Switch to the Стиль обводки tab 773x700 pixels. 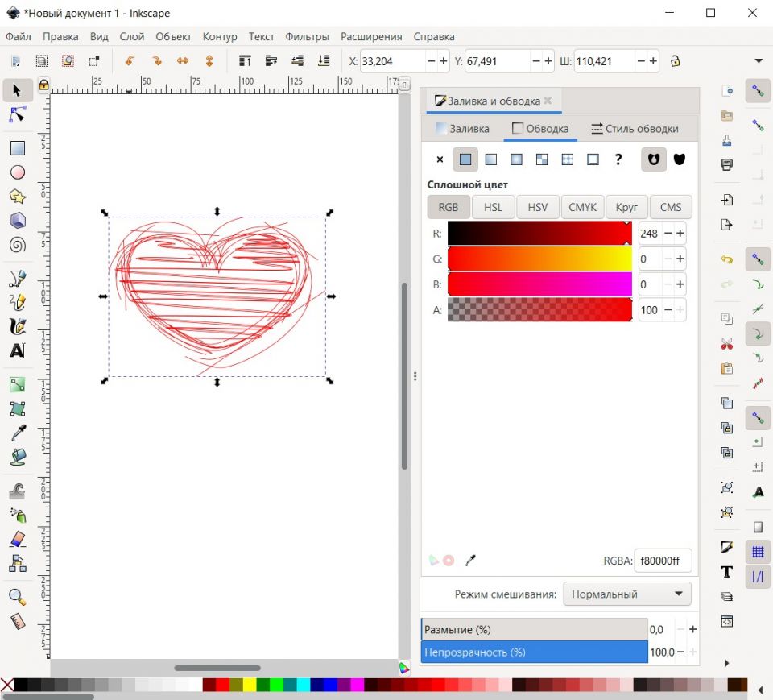(x=634, y=128)
